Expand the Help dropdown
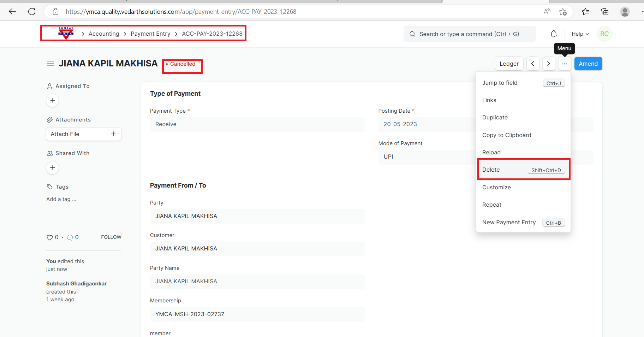The height and width of the screenshot is (337, 644). [580, 34]
